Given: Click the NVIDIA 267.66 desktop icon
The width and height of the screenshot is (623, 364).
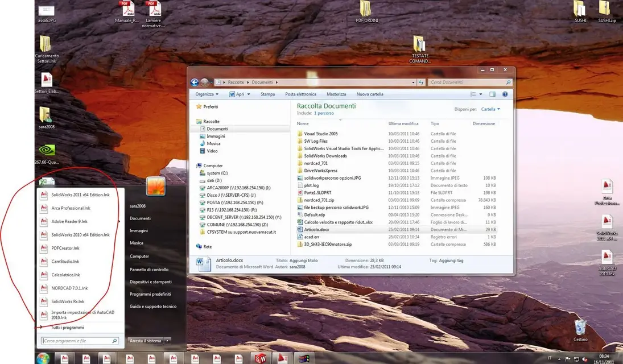Looking at the screenshot, I should [x=47, y=154].
